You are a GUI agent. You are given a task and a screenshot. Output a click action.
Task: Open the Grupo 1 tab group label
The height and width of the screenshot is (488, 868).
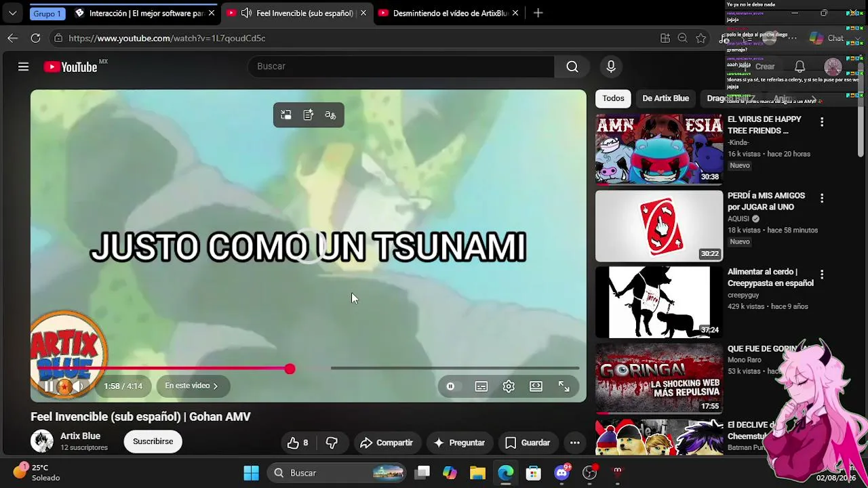tap(47, 14)
